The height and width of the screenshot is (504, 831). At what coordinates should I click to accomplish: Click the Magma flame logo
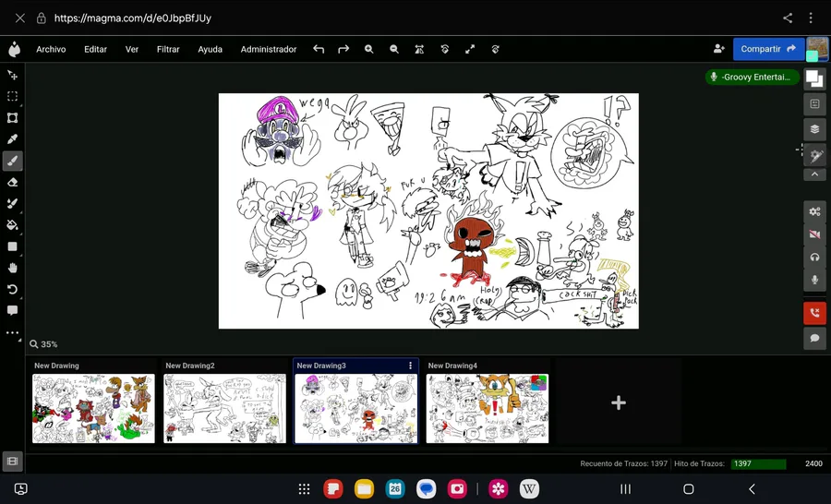(x=14, y=49)
